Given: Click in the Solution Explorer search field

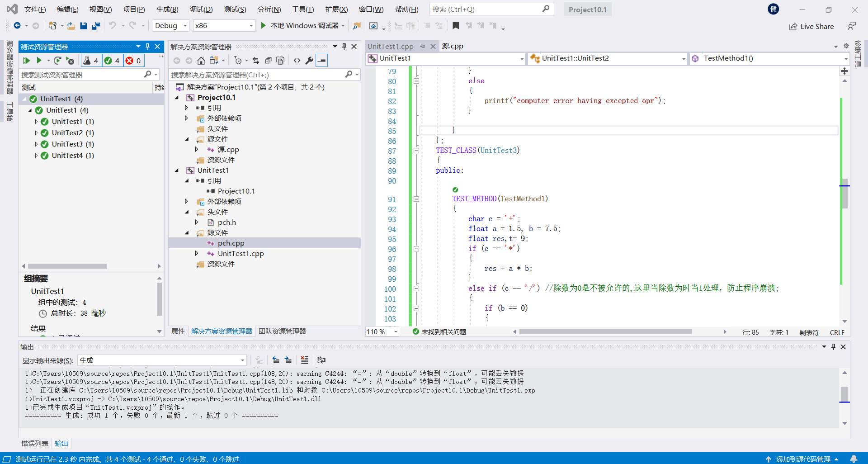Looking at the screenshot, I should [x=257, y=75].
